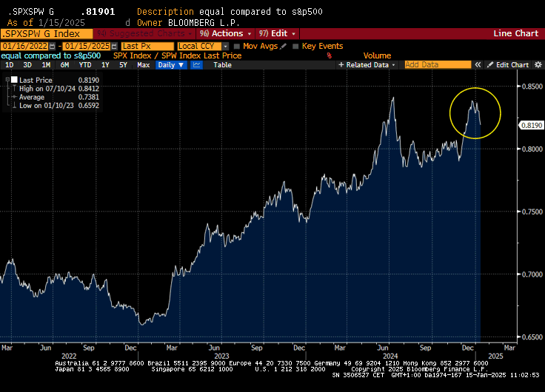Click 'SPX Index / SPW Index Last Price' text
The height and width of the screenshot is (392, 545).
[x=177, y=55]
